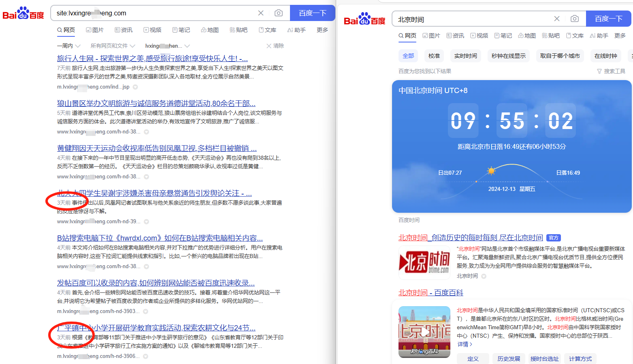
Task: Click info icon beside 发帖百度 result URL
Action: (145, 311)
